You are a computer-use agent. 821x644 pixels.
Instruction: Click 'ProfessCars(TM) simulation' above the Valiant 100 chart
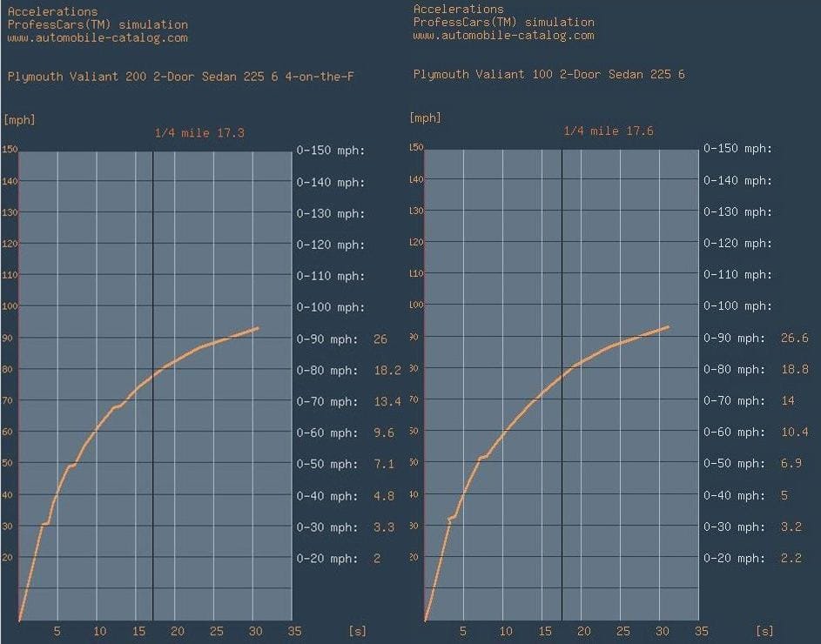click(x=504, y=23)
